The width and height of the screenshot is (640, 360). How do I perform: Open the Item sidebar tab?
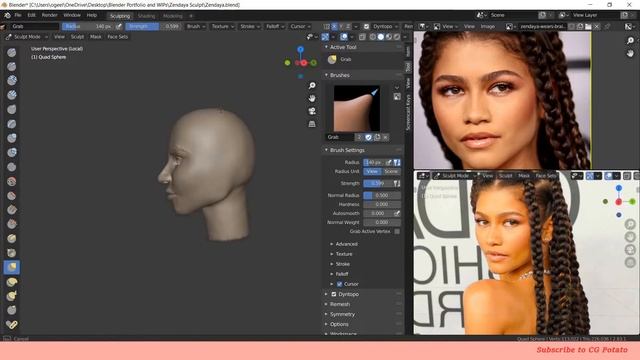pos(408,51)
